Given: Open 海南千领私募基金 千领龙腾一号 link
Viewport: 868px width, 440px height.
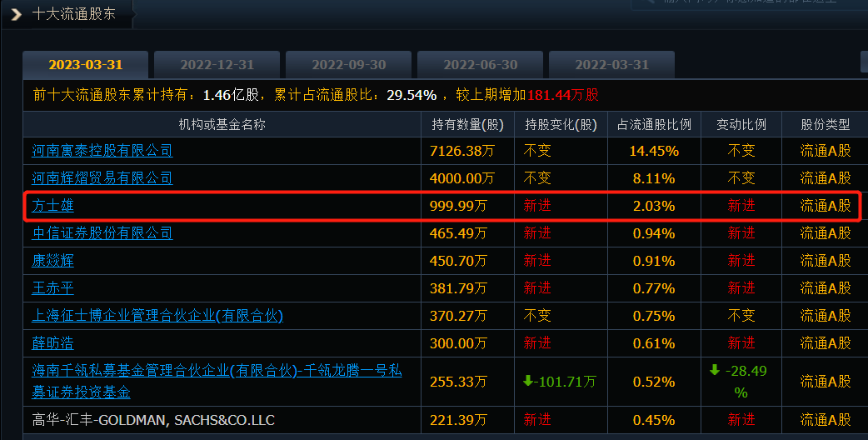Looking at the screenshot, I should coord(217,382).
